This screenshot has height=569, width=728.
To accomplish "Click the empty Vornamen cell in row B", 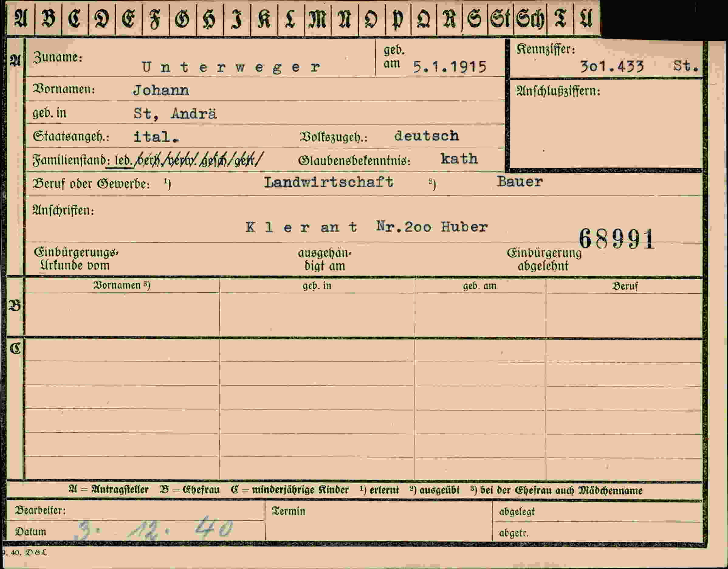I will pos(122,314).
